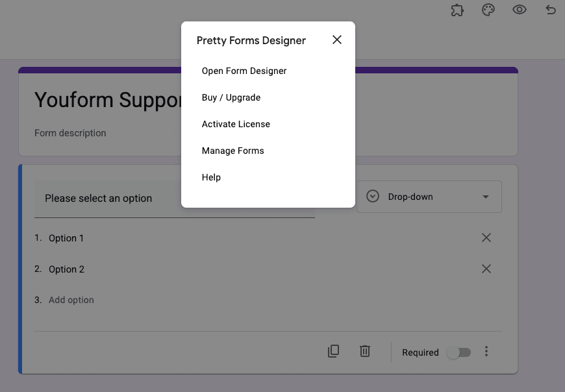
Task: Remove Option 1 with its X icon
Action: click(x=486, y=238)
